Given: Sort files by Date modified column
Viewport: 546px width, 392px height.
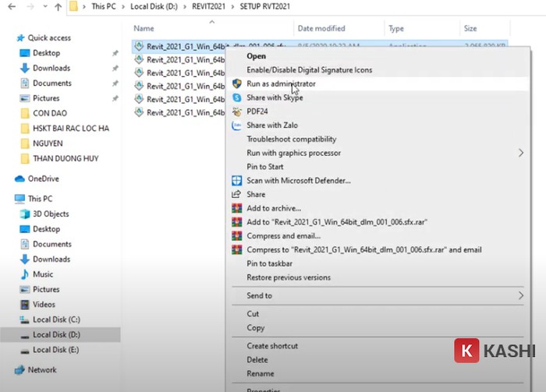Looking at the screenshot, I should click(x=321, y=29).
